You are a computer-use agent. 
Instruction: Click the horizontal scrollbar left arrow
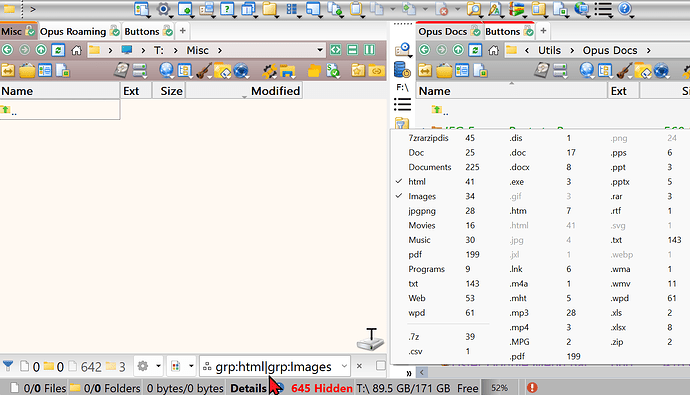[x=422, y=373]
